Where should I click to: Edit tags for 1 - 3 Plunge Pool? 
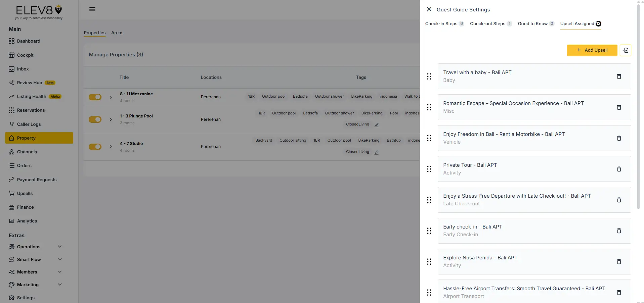(x=377, y=125)
